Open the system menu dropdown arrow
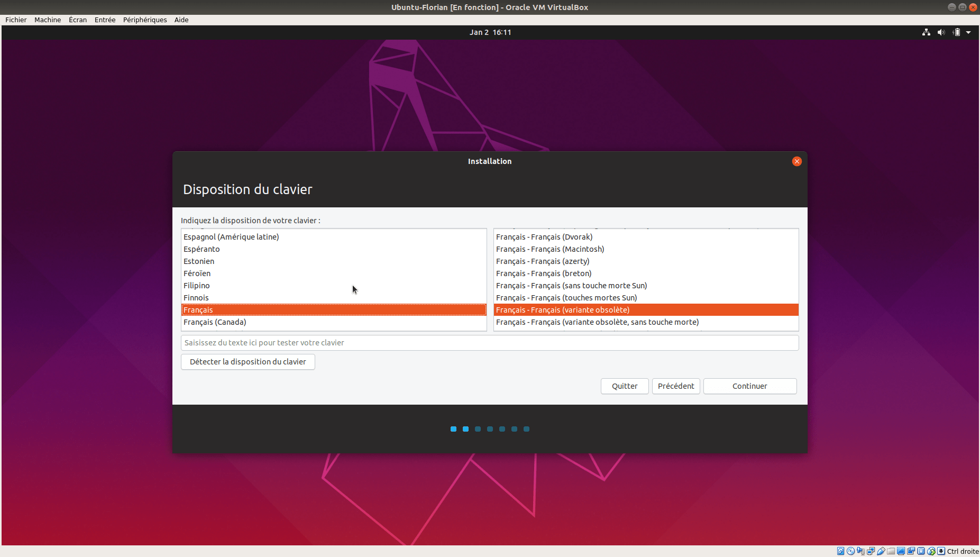This screenshot has width=980, height=557. click(968, 32)
